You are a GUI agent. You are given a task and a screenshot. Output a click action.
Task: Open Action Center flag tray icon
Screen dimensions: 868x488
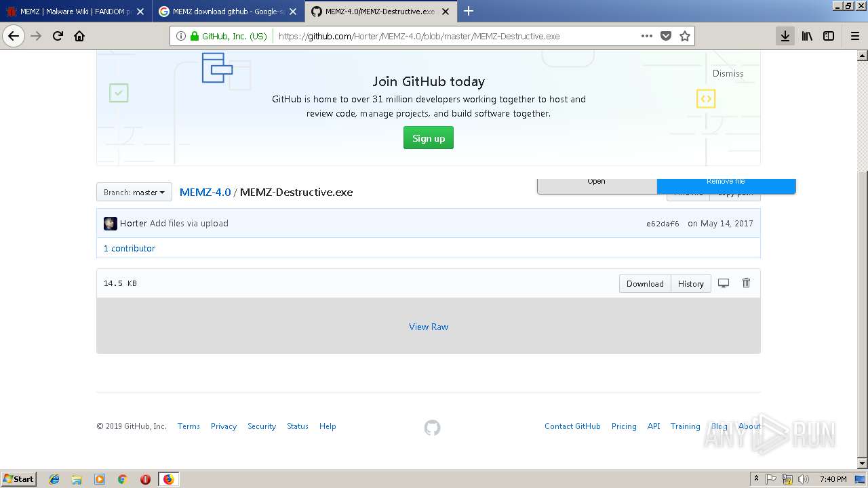(771, 479)
